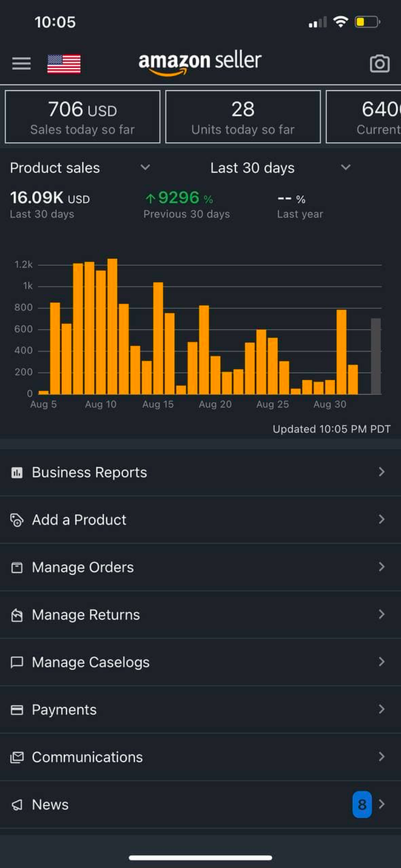Tap the Units today so far card
The width and height of the screenshot is (401, 868).
tap(242, 117)
